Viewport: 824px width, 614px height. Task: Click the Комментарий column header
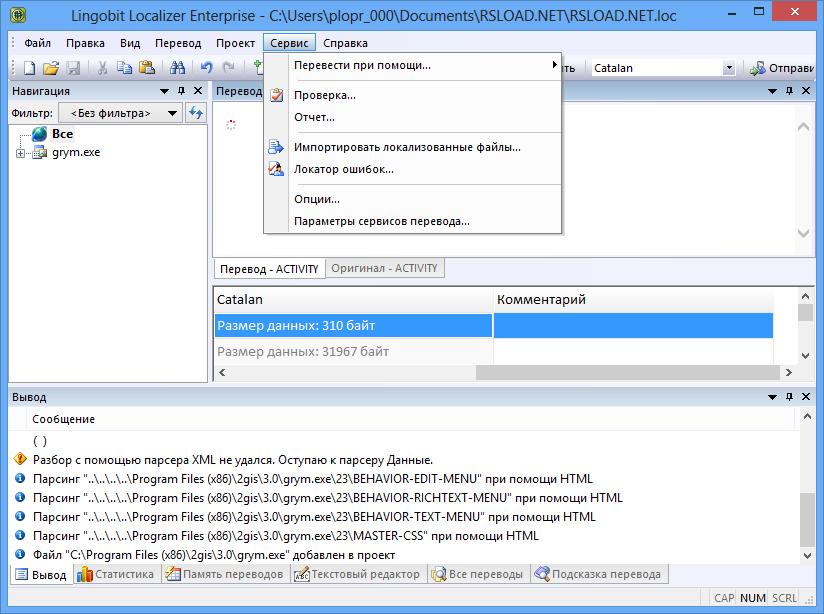(x=633, y=300)
